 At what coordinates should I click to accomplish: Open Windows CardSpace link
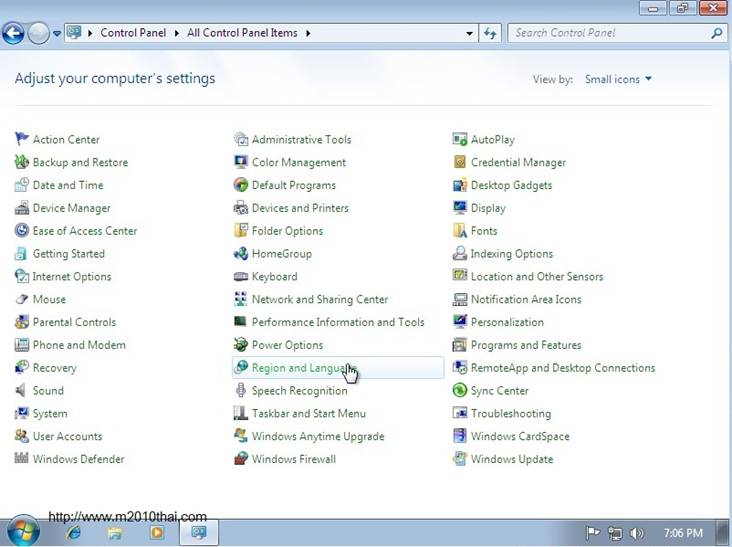tap(520, 436)
